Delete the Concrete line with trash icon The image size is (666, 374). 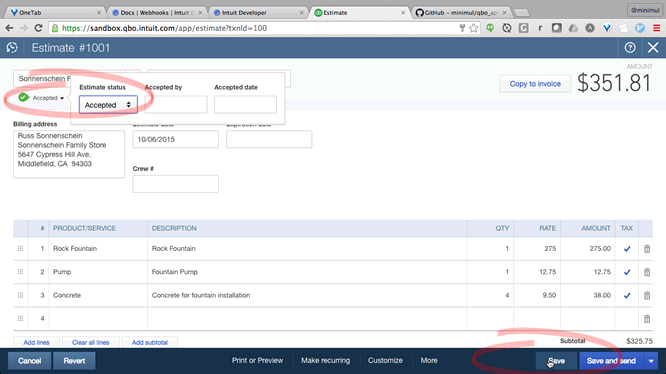pos(647,295)
